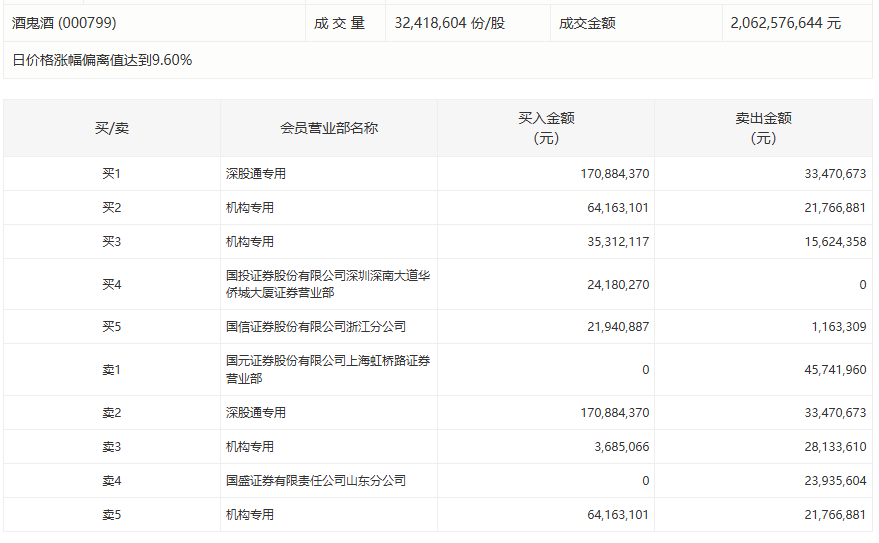Click the sell amount 23,935,604 in 卖4 row
The width and height of the screenshot is (879, 543).
pyautogui.click(x=834, y=481)
